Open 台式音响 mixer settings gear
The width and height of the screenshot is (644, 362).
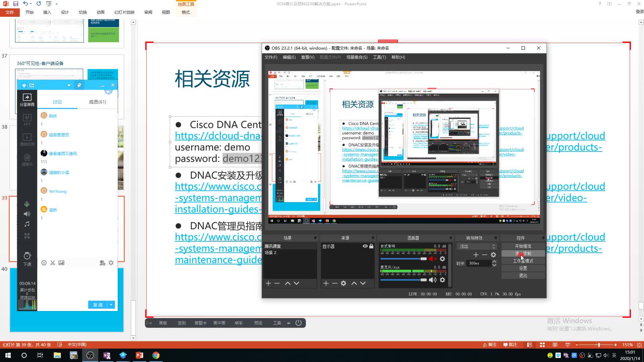click(442, 259)
